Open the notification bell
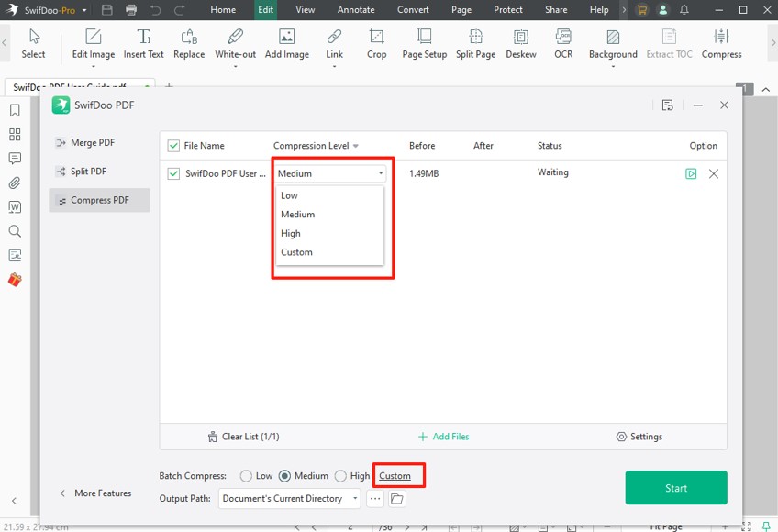The height and width of the screenshot is (532, 778). (x=684, y=10)
